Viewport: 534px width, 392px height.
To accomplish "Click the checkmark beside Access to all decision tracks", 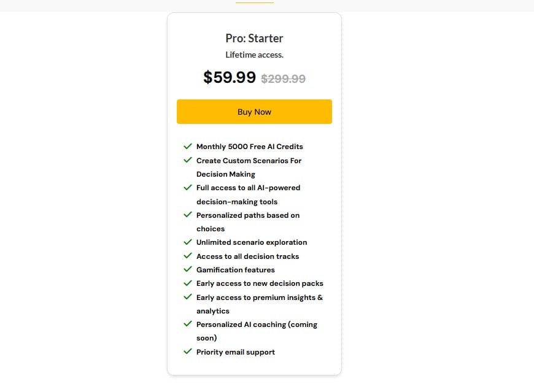I will pyautogui.click(x=188, y=256).
